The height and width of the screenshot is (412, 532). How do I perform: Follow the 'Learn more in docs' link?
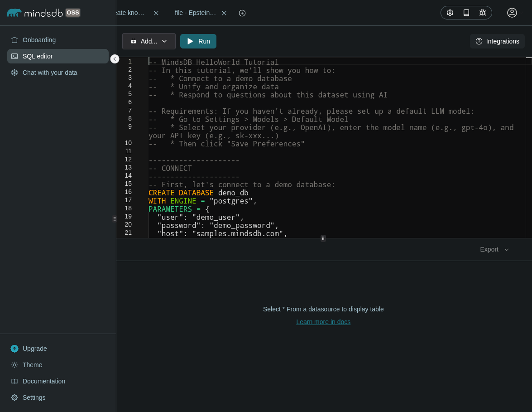point(323,322)
